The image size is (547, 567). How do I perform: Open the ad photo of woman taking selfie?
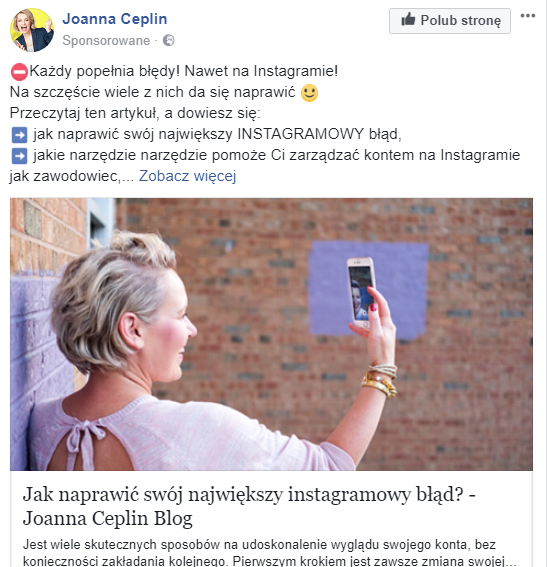(x=271, y=334)
